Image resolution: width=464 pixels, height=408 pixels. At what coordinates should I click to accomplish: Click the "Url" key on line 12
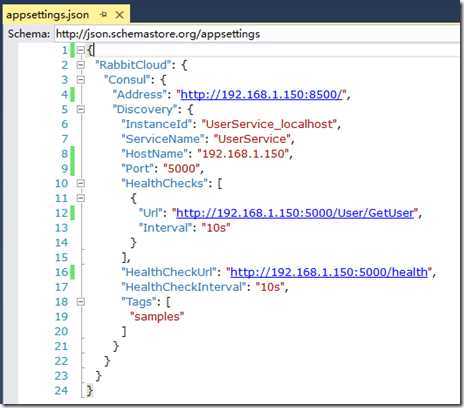point(150,213)
